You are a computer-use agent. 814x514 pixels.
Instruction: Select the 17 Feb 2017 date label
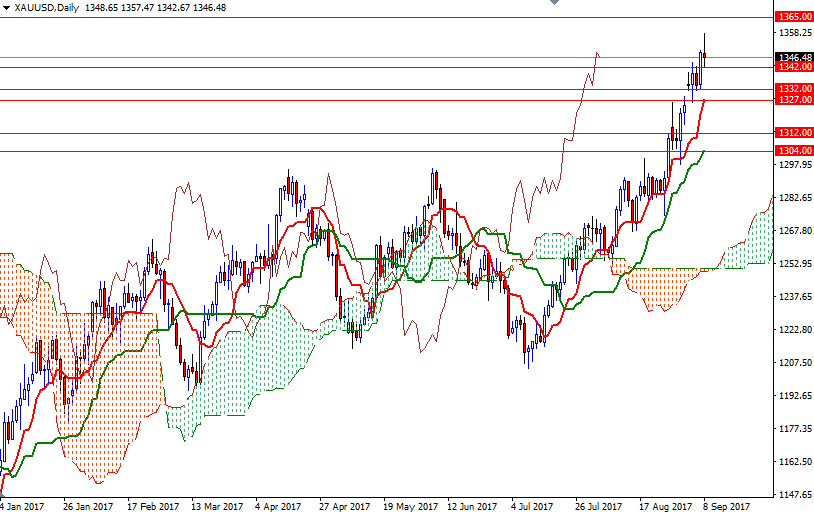[x=152, y=506]
